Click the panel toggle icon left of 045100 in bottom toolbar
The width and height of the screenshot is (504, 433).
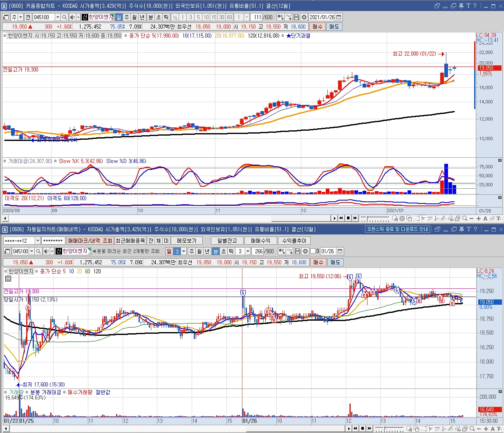pyautogui.click(x=7, y=251)
